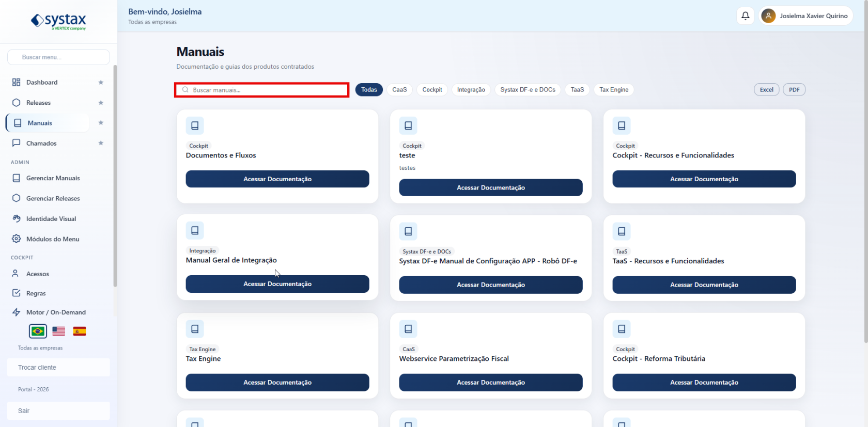Screen dimensions: 868x427
Task: Click book icon on Manual Geral de Integração card
Action: coord(195,230)
